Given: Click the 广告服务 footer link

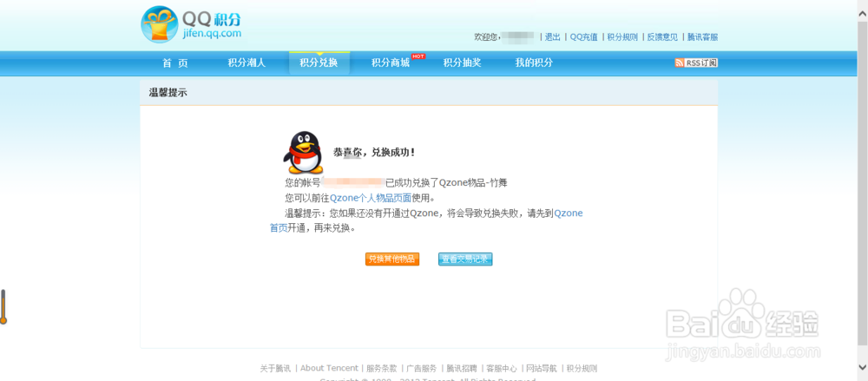Looking at the screenshot, I should coord(422,368).
